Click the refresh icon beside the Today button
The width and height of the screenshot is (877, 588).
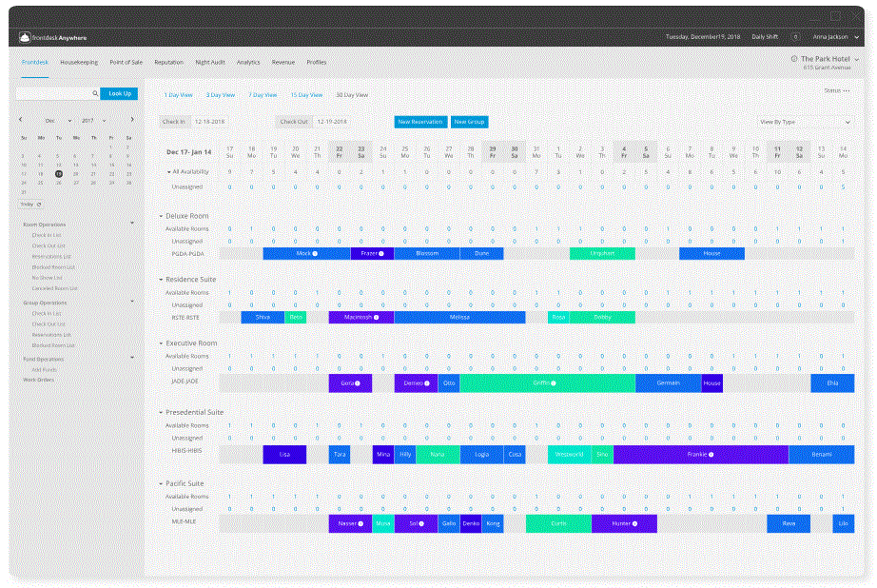[x=39, y=204]
